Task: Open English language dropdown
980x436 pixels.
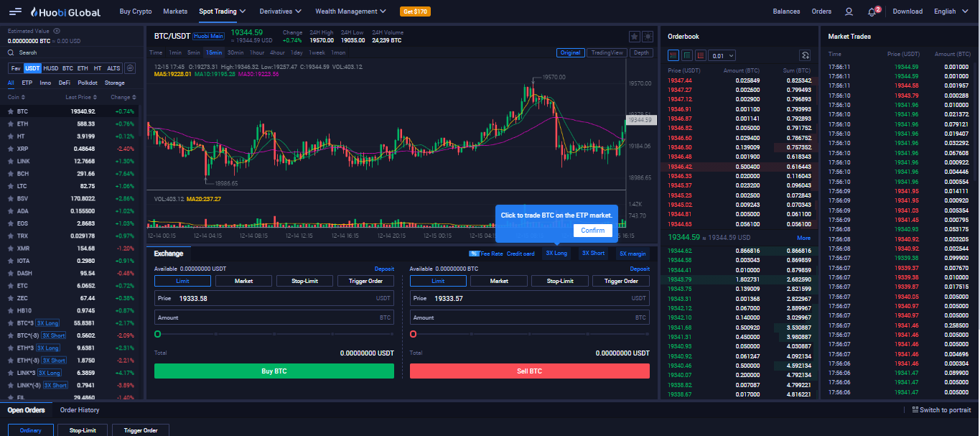Action: pos(950,11)
